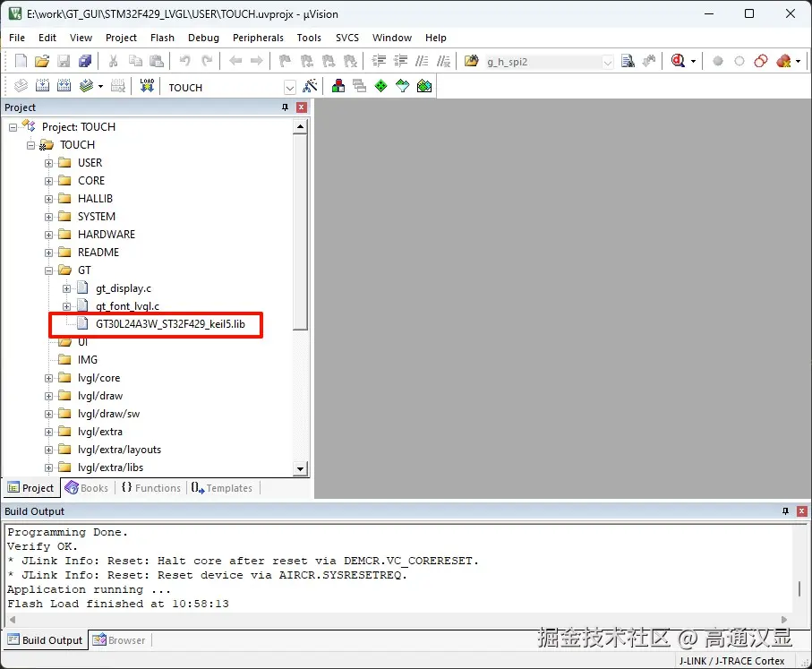The height and width of the screenshot is (669, 812).
Task: Select the README folder
Action: [x=98, y=253]
